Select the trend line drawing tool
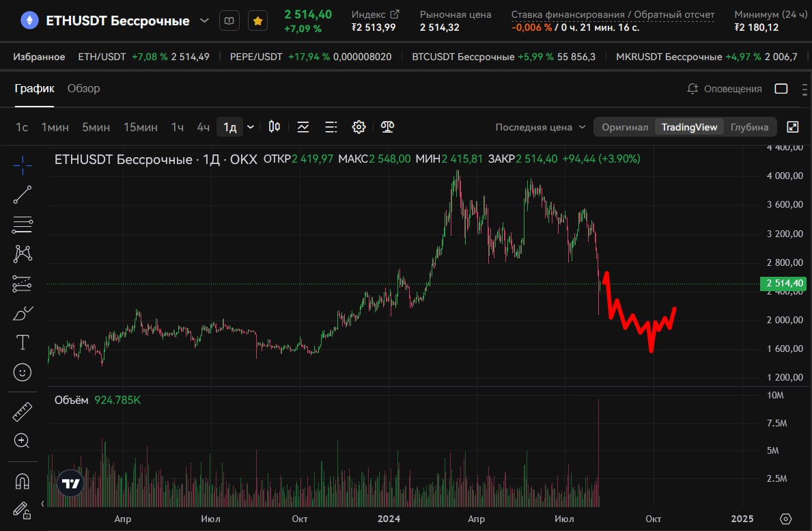 click(x=23, y=195)
